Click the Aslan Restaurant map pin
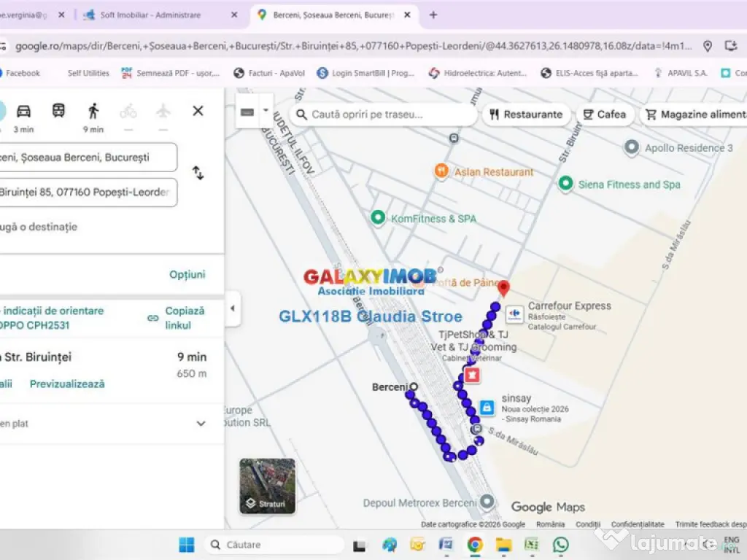The image size is (747, 560). (441, 172)
